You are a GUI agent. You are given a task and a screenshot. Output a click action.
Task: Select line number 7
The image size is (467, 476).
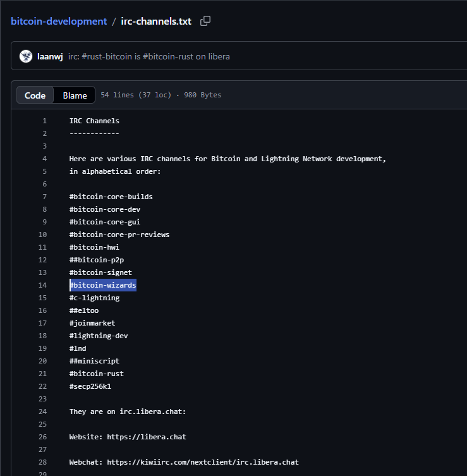pyautogui.click(x=45, y=197)
